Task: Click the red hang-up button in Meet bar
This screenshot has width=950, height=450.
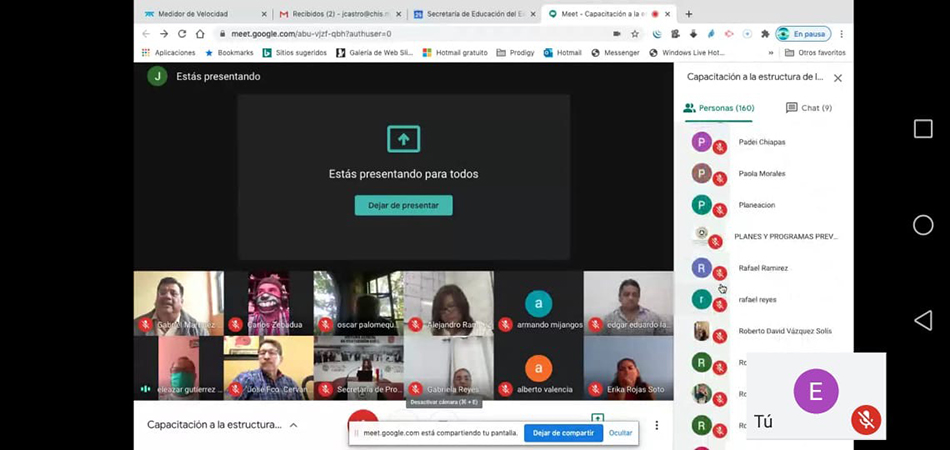Action: coord(363,420)
